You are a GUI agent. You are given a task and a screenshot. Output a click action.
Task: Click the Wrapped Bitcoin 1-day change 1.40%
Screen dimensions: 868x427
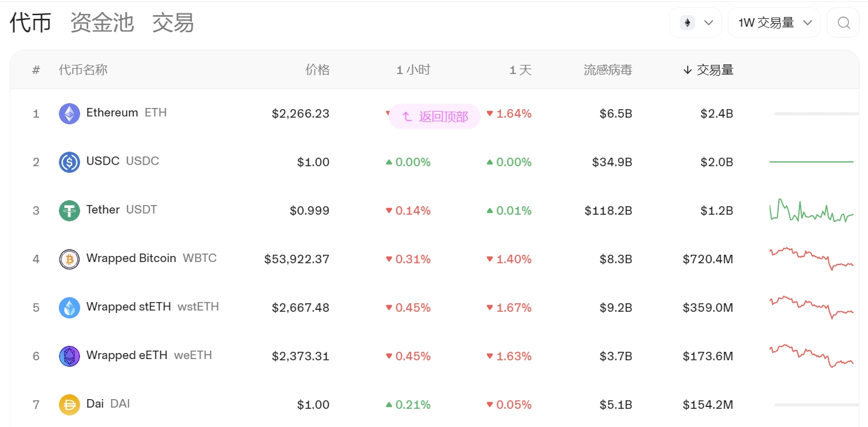pyautogui.click(x=509, y=259)
